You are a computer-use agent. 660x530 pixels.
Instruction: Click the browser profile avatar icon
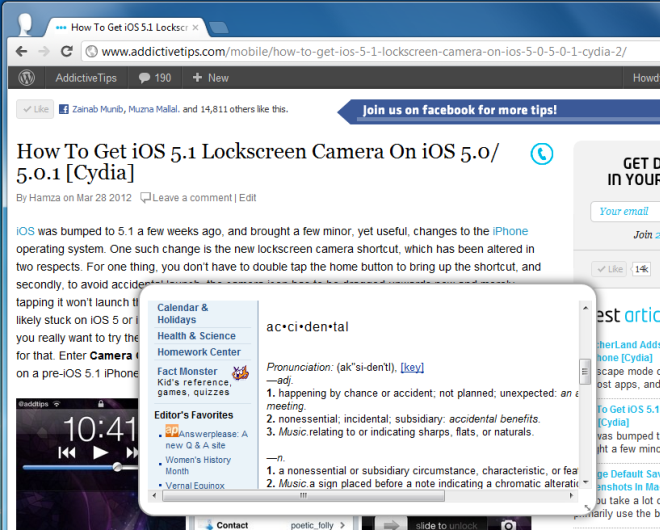tap(25, 24)
